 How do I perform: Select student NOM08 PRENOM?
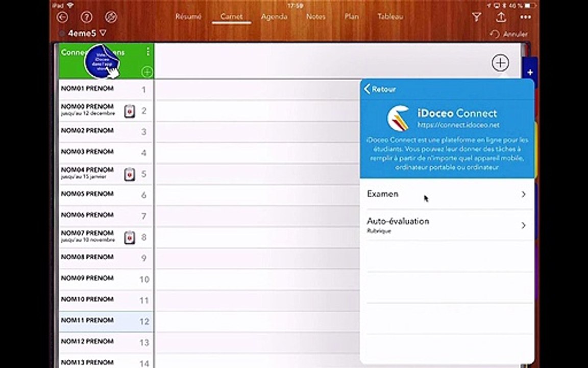pos(87,257)
